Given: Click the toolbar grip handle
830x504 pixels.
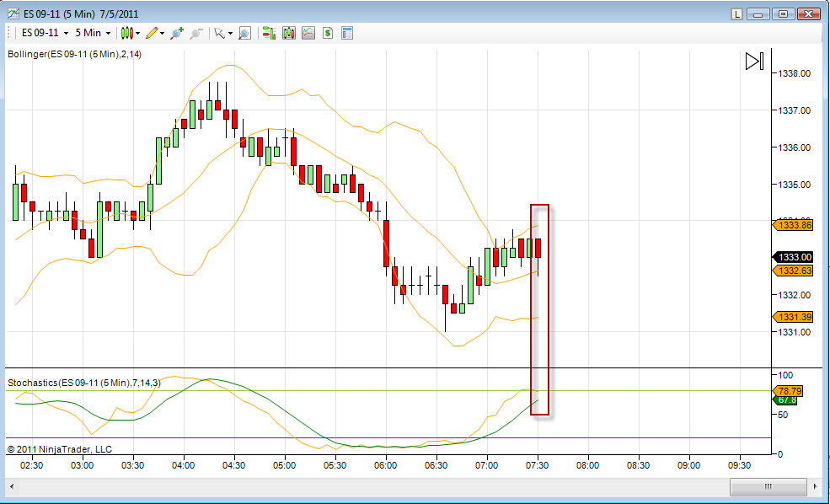Looking at the screenshot, I should tap(9, 34).
